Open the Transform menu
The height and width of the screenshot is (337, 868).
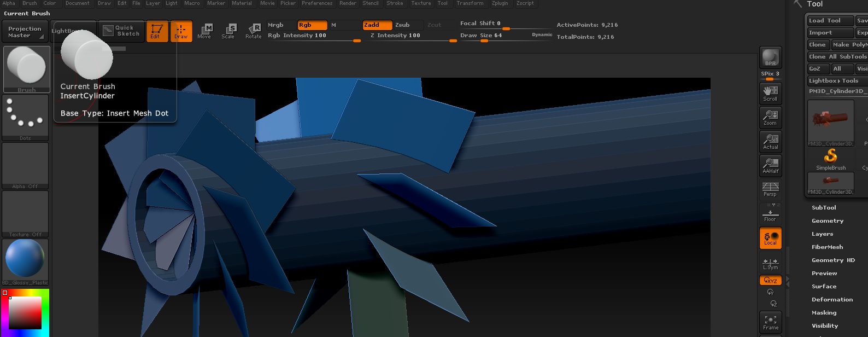tap(470, 3)
